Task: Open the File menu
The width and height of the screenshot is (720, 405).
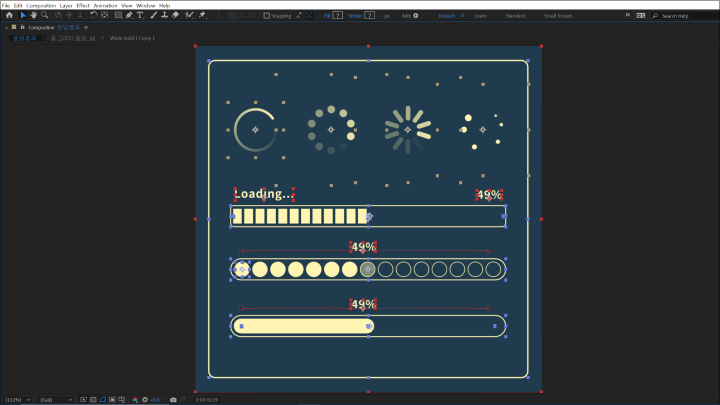Action: [x=6, y=6]
